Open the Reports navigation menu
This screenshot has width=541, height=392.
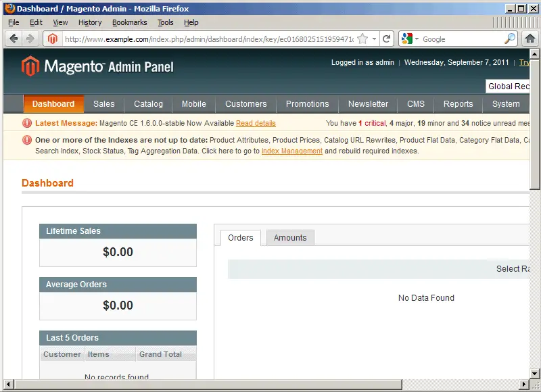coord(458,104)
